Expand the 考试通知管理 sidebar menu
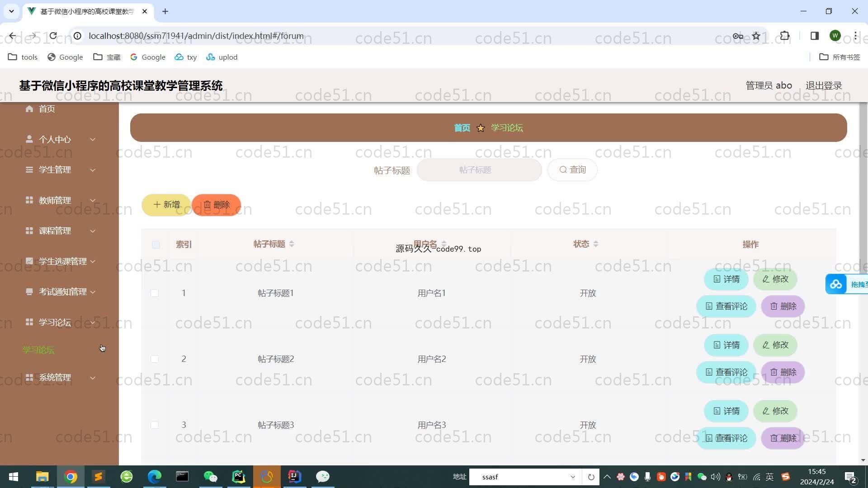The height and width of the screenshot is (488, 868). click(60, 292)
